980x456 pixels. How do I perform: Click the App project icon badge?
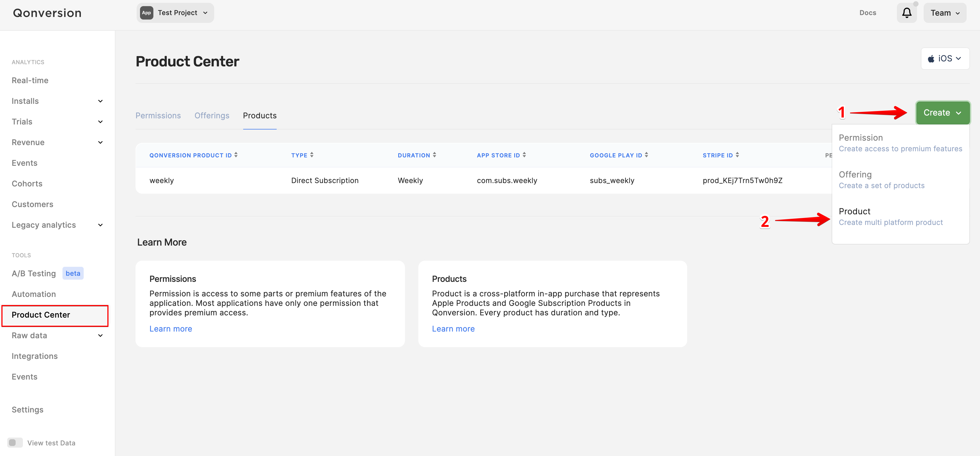click(146, 13)
